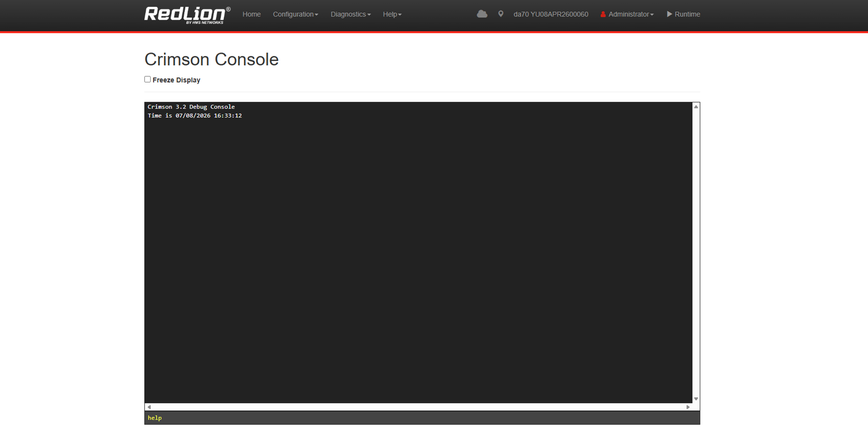Click the location pin icon
The width and height of the screenshot is (868, 432).
[501, 14]
